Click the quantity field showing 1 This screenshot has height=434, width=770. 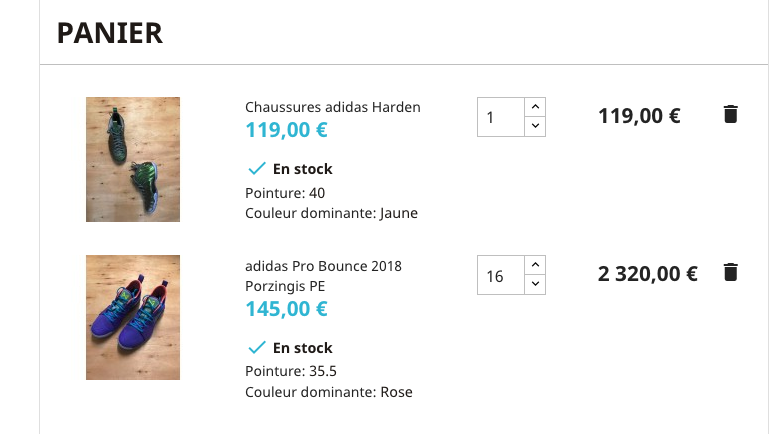501,117
